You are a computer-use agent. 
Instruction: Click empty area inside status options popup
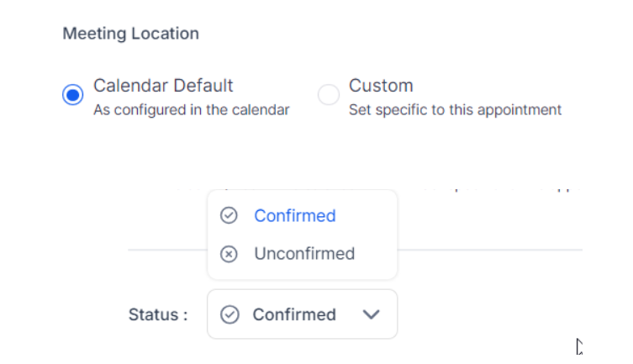374,235
